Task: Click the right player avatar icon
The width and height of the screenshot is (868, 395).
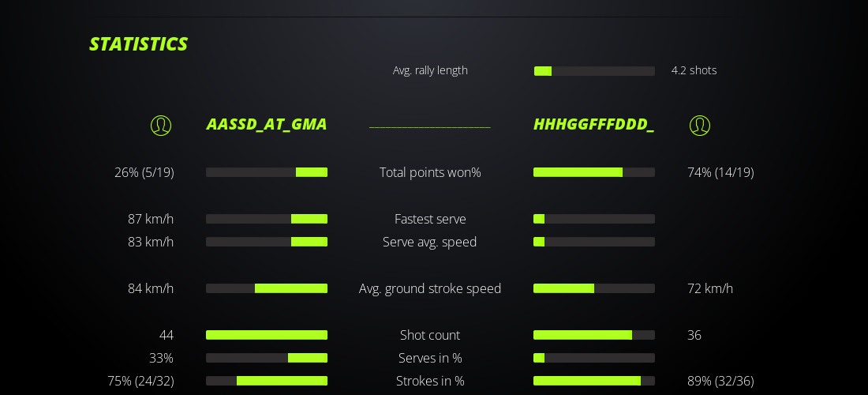Action: pyautogui.click(x=700, y=126)
